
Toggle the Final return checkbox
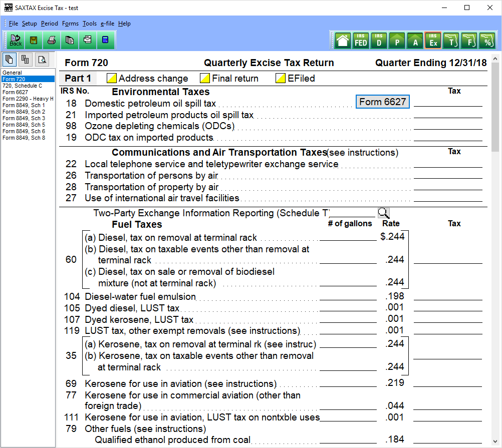[205, 79]
